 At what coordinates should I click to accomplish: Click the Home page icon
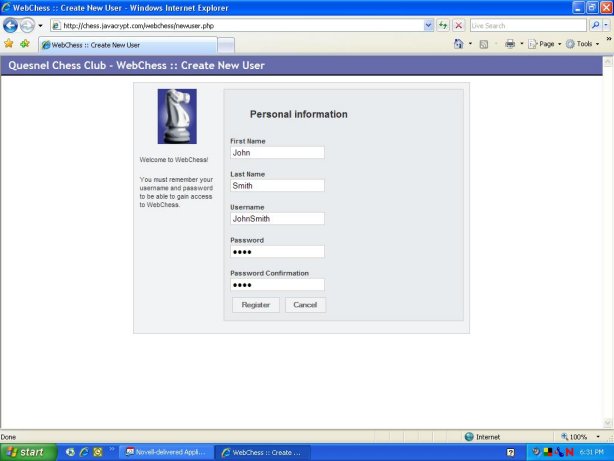(459, 44)
